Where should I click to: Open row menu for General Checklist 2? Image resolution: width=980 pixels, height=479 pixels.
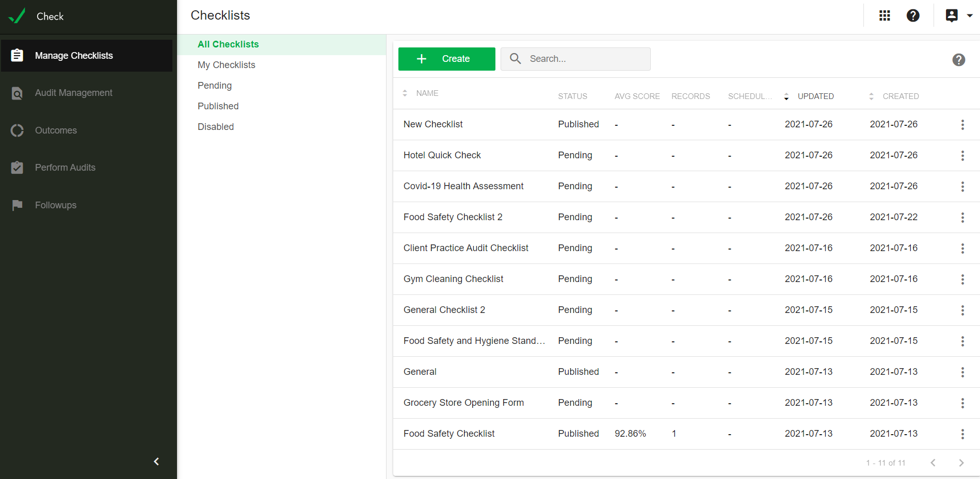[x=962, y=310]
